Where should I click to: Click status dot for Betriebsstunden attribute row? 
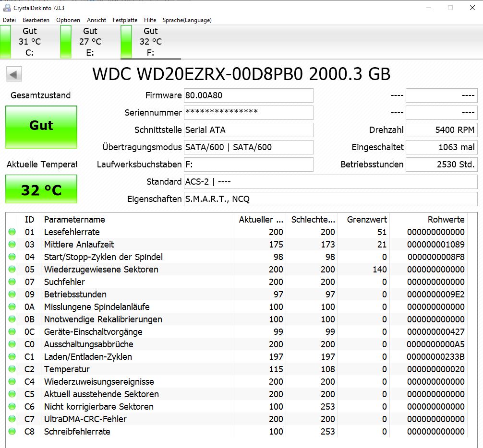[12, 294]
